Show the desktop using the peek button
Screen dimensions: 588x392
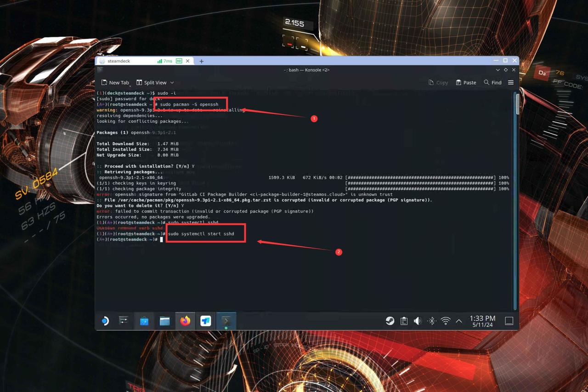(x=509, y=321)
